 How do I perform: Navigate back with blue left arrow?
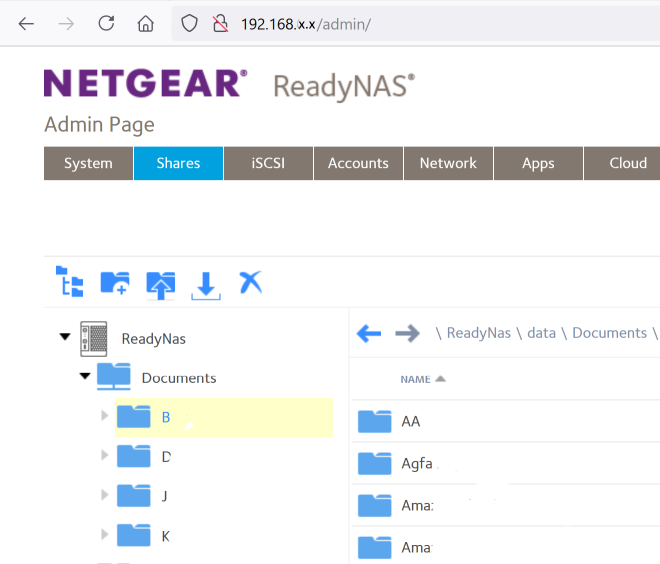369,334
